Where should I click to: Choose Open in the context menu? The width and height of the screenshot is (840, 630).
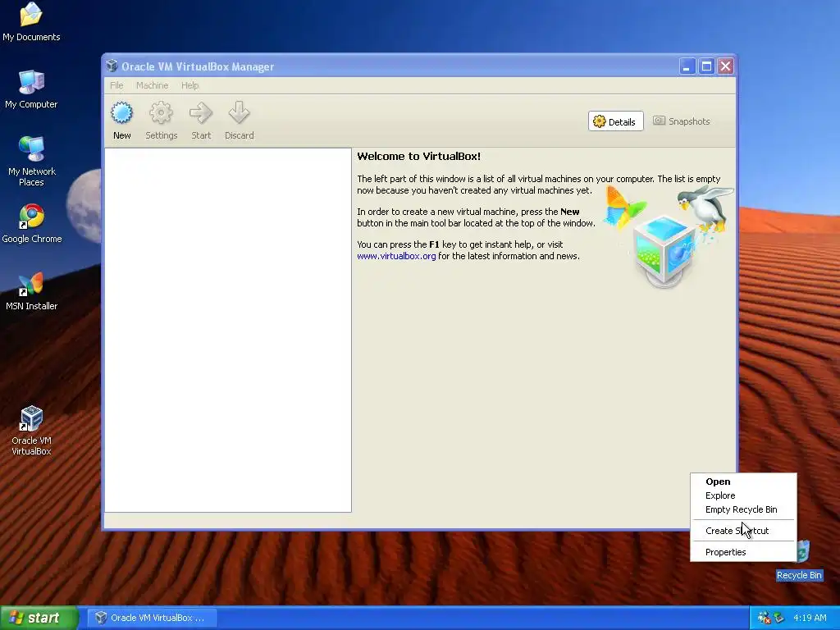click(x=743, y=482)
